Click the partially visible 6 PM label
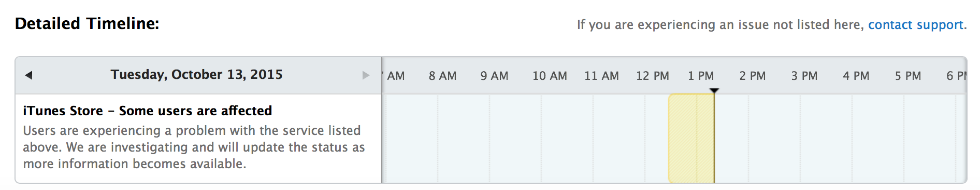The height and width of the screenshot is (190, 980). (956, 76)
